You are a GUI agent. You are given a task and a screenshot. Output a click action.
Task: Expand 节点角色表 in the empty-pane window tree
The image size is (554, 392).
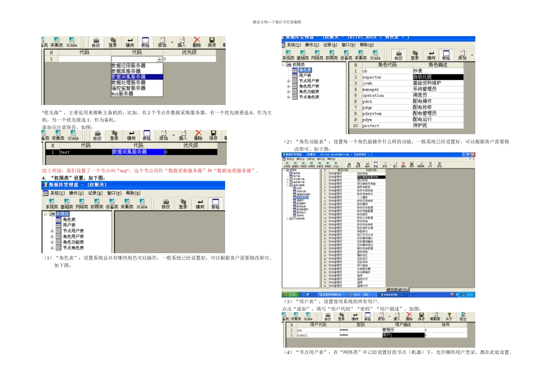(52, 248)
